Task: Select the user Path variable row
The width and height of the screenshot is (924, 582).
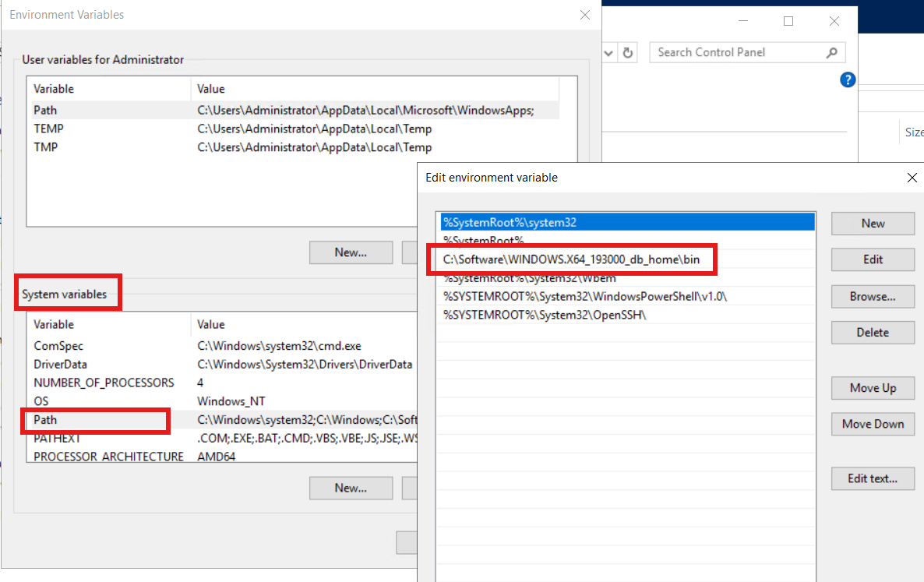Action: (294, 110)
